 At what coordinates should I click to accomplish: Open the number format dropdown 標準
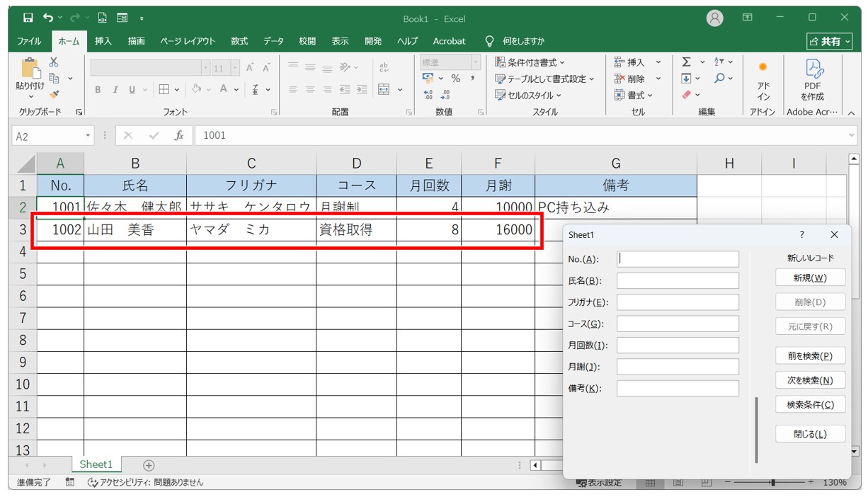coord(476,62)
